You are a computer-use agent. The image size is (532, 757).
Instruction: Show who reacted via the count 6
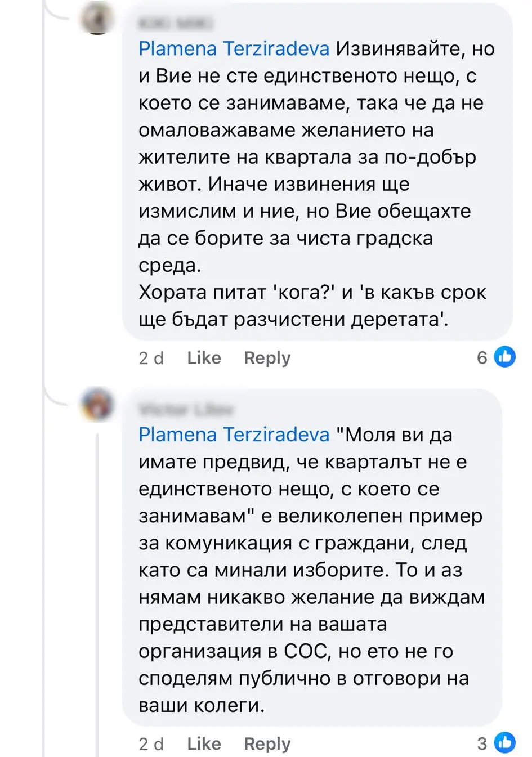pos(482,357)
